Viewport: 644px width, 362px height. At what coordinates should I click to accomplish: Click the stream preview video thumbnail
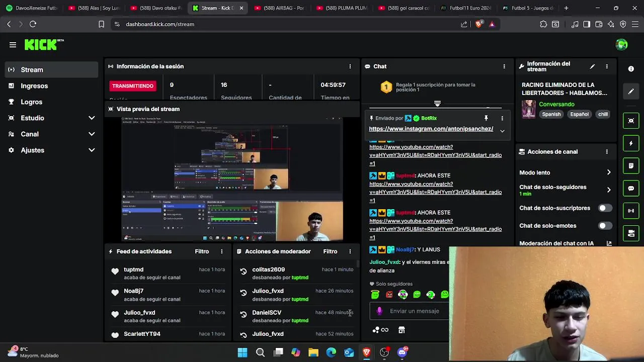[232, 179]
